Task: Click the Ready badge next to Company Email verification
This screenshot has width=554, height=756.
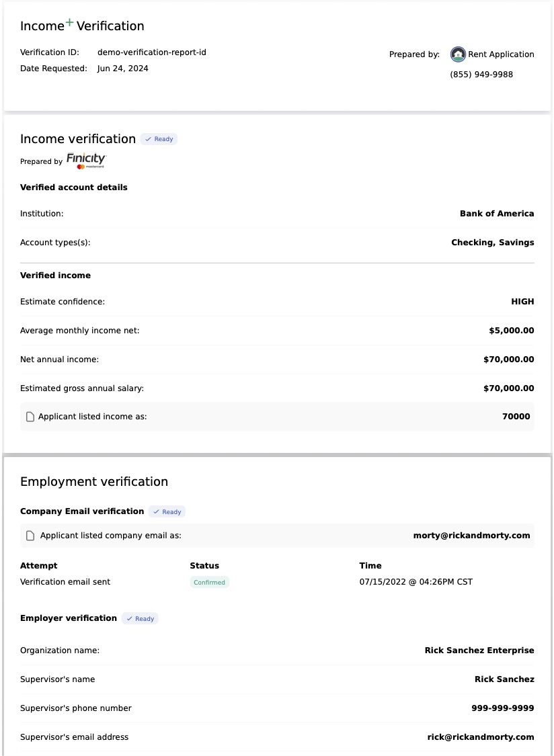Action: click(x=167, y=511)
